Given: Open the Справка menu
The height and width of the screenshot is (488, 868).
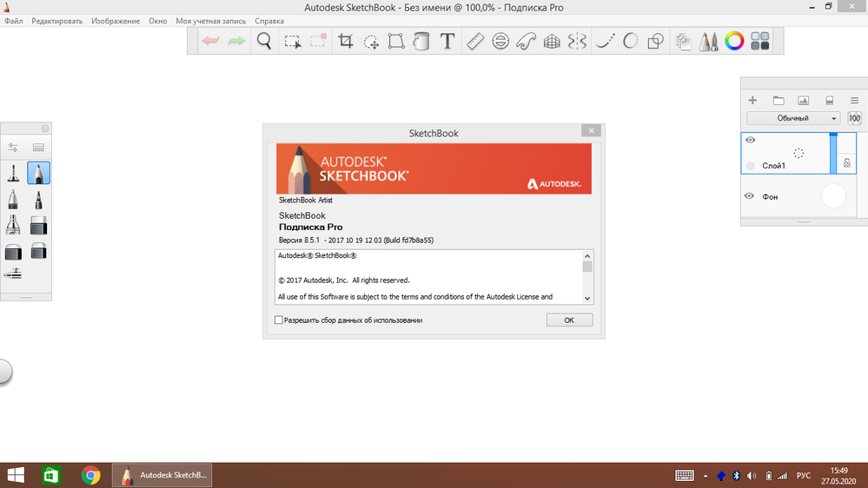Looking at the screenshot, I should pos(269,21).
